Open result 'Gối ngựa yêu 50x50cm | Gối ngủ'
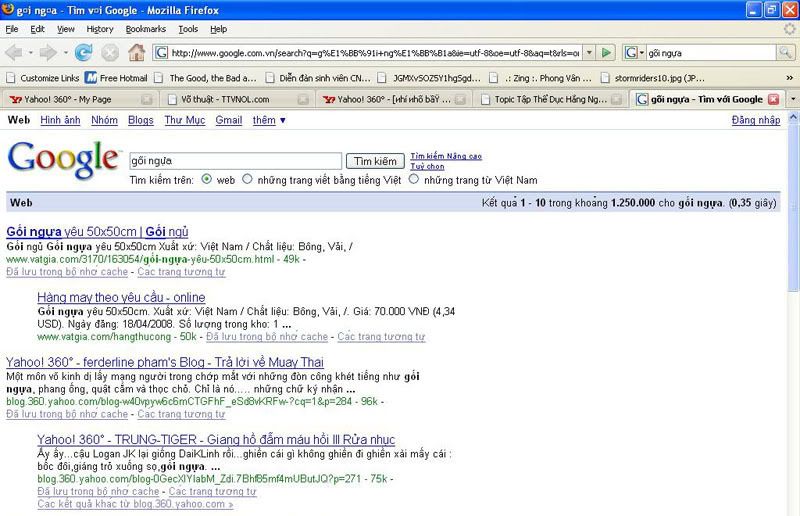 [x=97, y=232]
